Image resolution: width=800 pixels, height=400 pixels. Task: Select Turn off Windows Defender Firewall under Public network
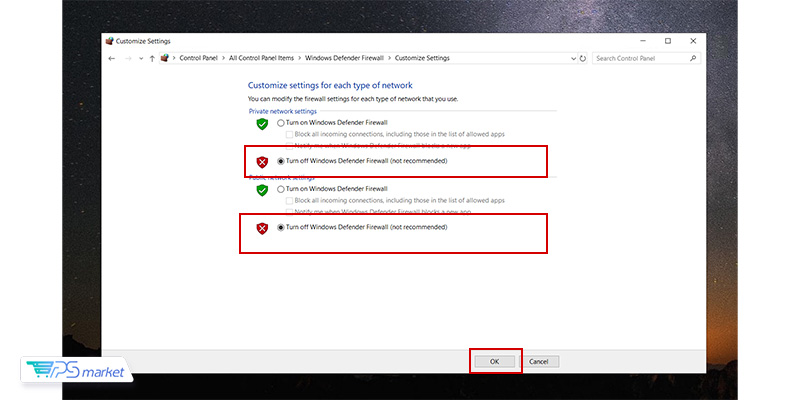coord(362,228)
